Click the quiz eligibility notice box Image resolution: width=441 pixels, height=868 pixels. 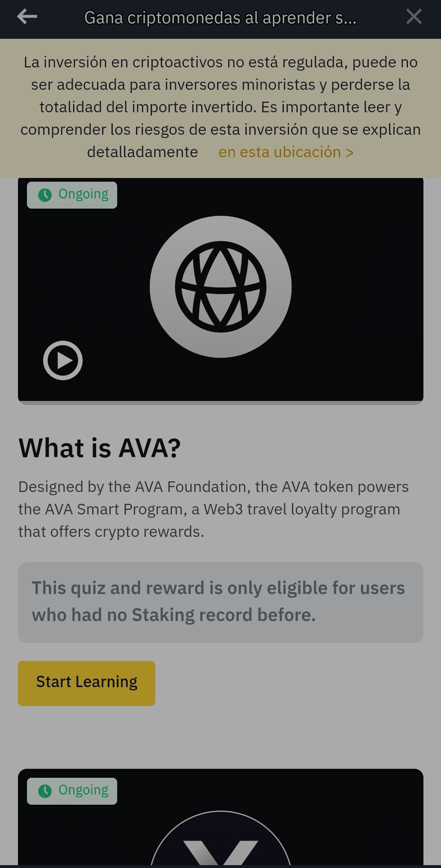coord(220,602)
